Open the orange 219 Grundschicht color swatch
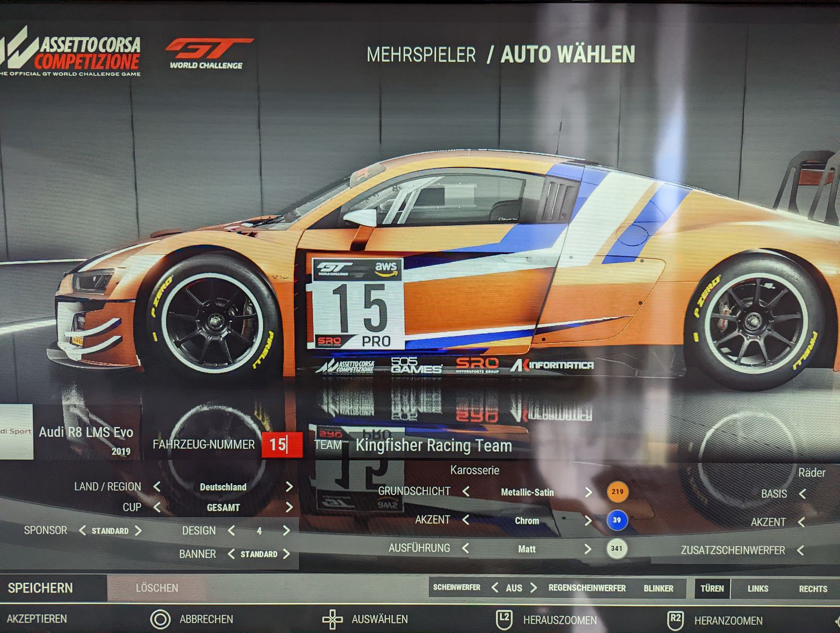Screen dimensions: 840x633 pos(617,492)
